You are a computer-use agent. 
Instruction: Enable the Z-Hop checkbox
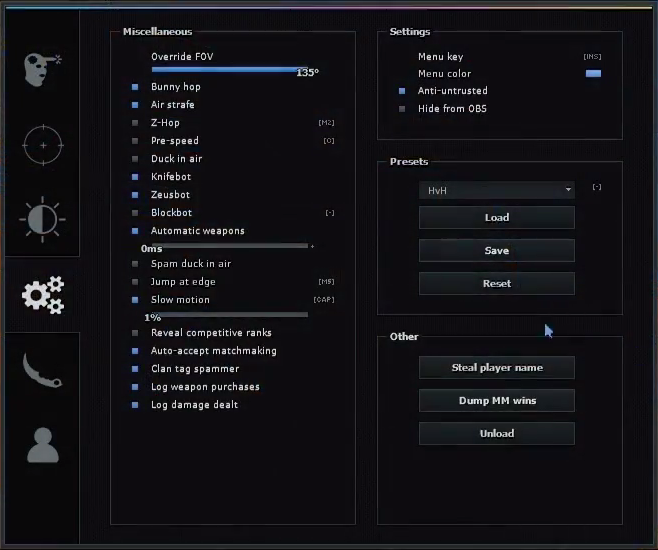135,123
